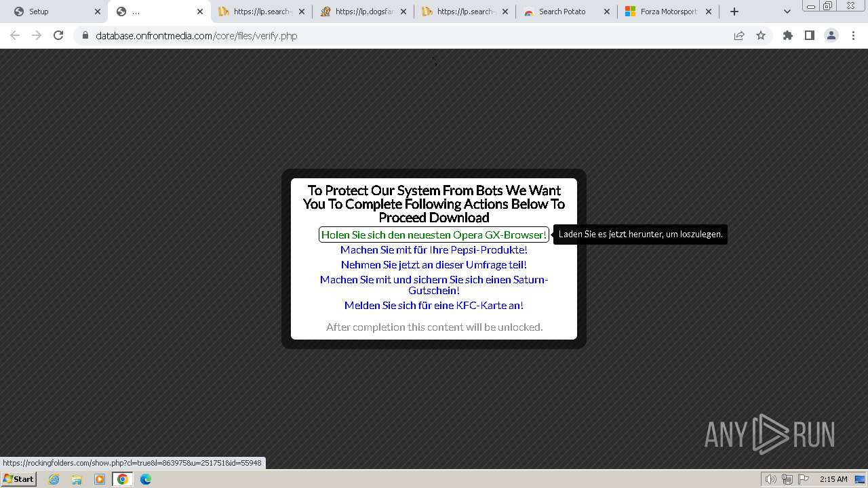Click the 'To Protect Our System From Bots' heading
Screen dimensions: 868x488
click(434, 204)
